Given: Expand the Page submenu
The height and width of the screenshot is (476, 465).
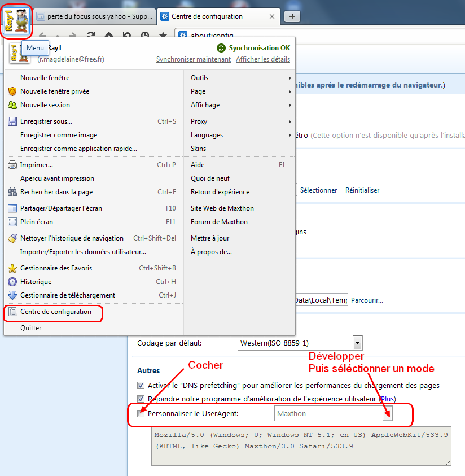Looking at the screenshot, I should (x=240, y=91).
